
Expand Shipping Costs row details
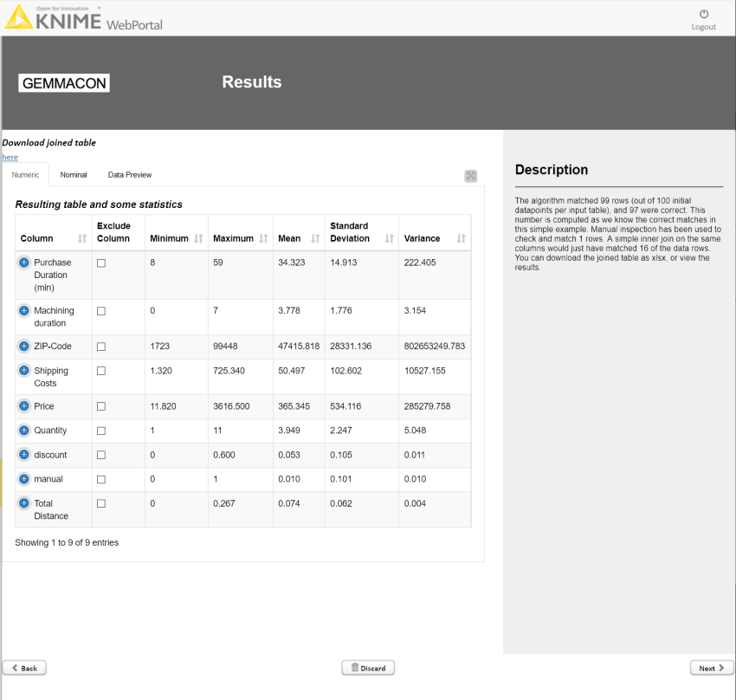[24, 371]
